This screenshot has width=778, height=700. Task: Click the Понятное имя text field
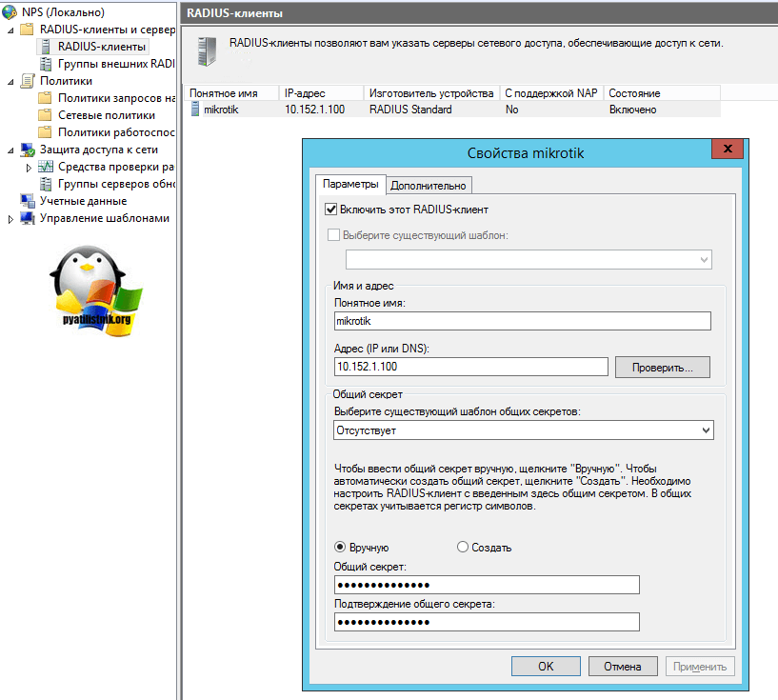523,322
